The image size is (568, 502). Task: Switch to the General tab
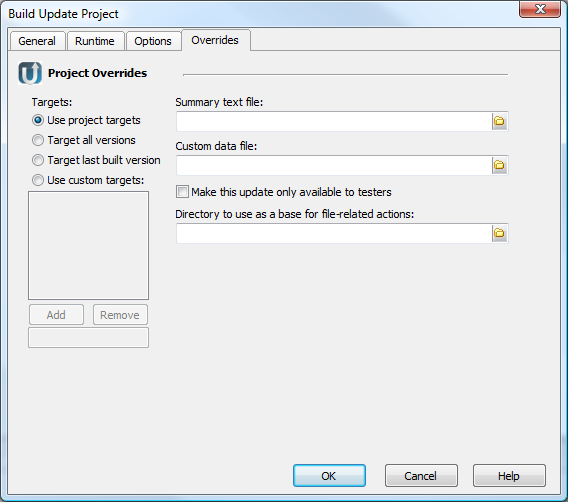pos(37,41)
